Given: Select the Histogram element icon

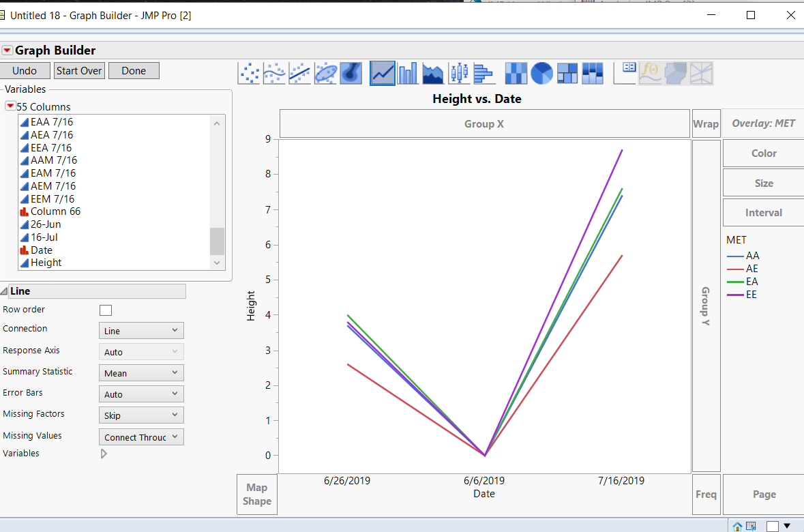Looking at the screenshot, I should click(483, 74).
